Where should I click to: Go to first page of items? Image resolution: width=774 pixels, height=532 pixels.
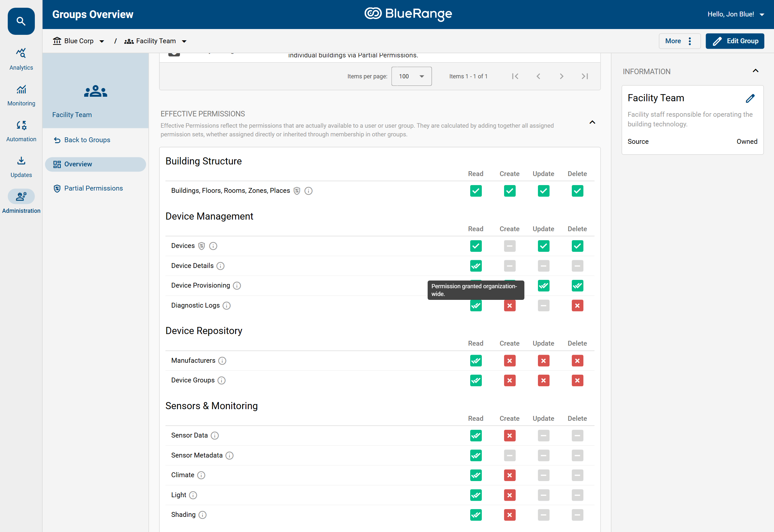tap(515, 76)
